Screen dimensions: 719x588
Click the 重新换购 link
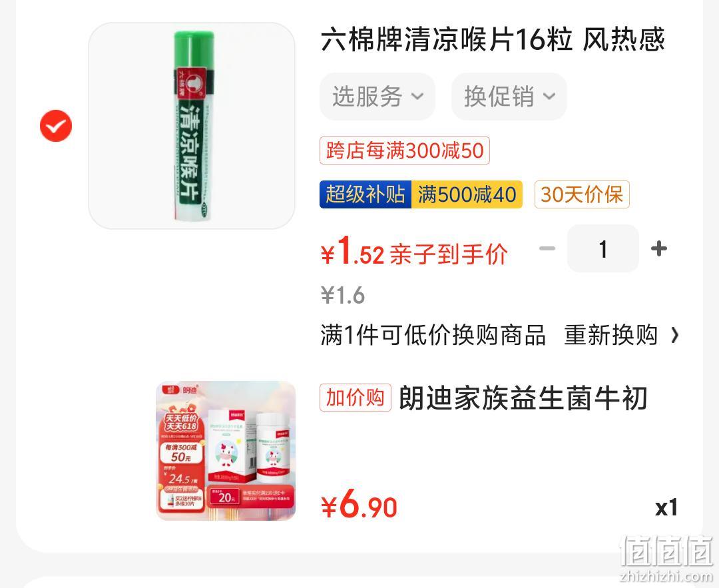coord(610,335)
